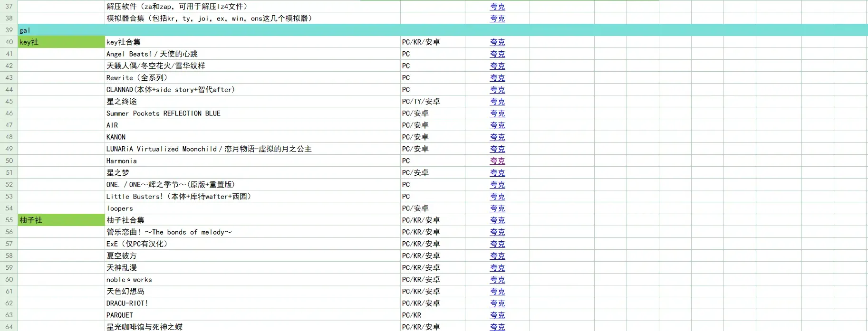Screen dimensions: 868x331
Task: Open the 夸克 link for 解压软件
Action: click(x=497, y=7)
